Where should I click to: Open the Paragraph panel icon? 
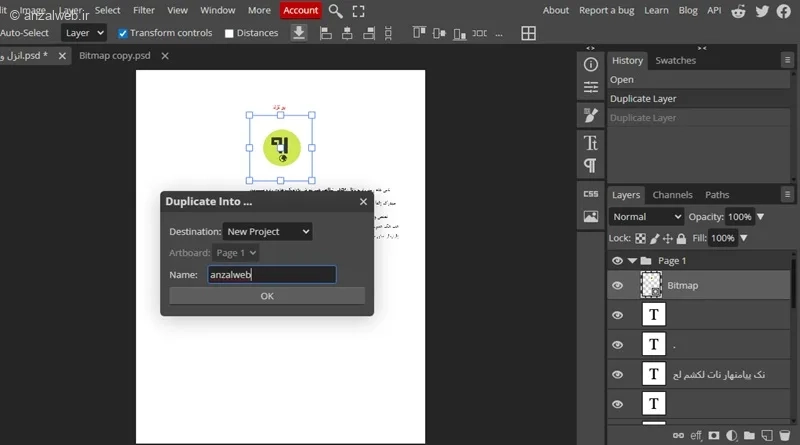[x=591, y=165]
